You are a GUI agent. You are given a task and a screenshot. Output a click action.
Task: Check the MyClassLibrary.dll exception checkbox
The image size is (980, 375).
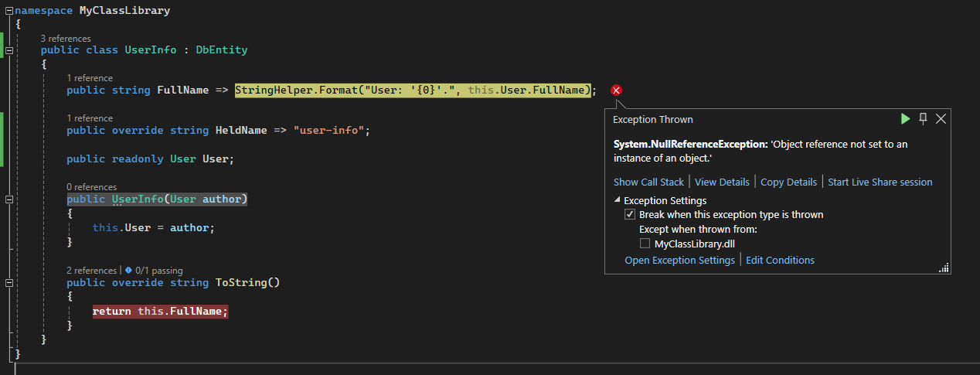coord(645,244)
